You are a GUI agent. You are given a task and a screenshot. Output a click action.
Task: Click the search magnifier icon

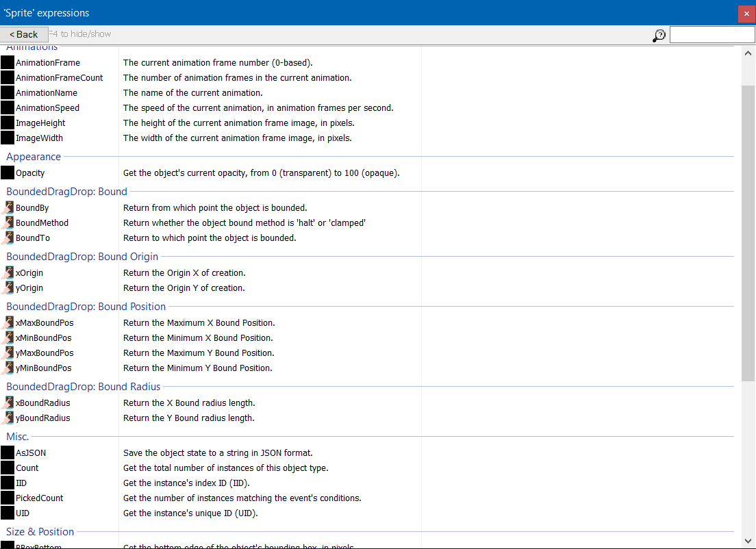(x=658, y=34)
